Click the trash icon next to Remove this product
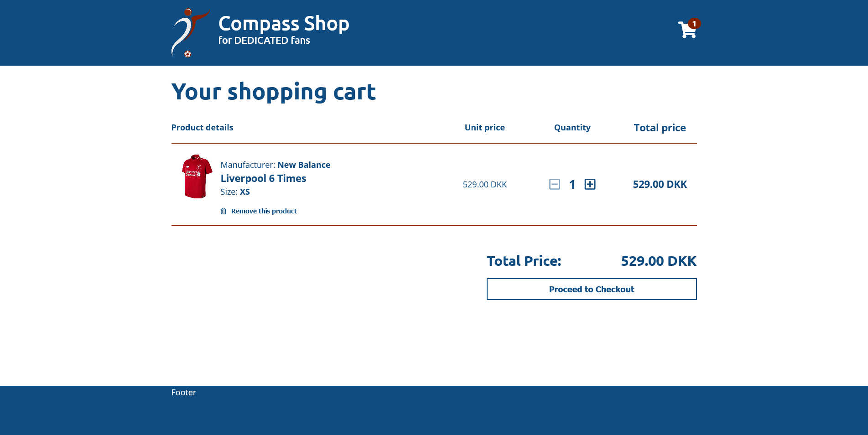Image resolution: width=868 pixels, height=435 pixels. (x=223, y=211)
